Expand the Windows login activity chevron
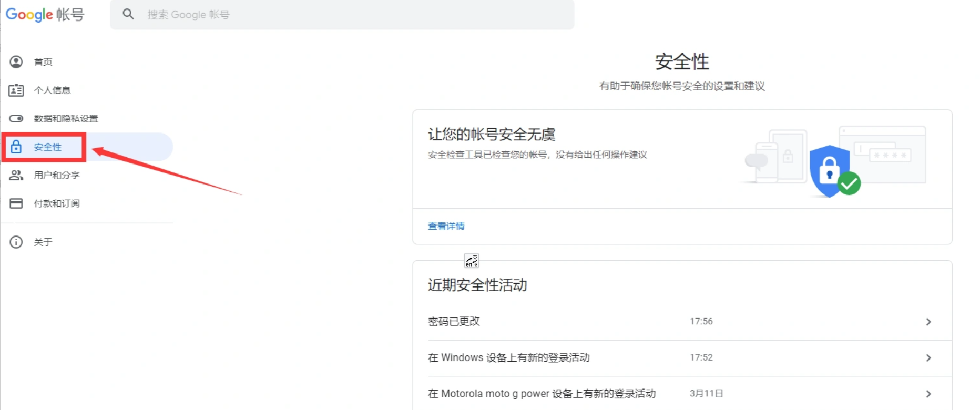Image resolution: width=980 pixels, height=410 pixels. pos(928,358)
